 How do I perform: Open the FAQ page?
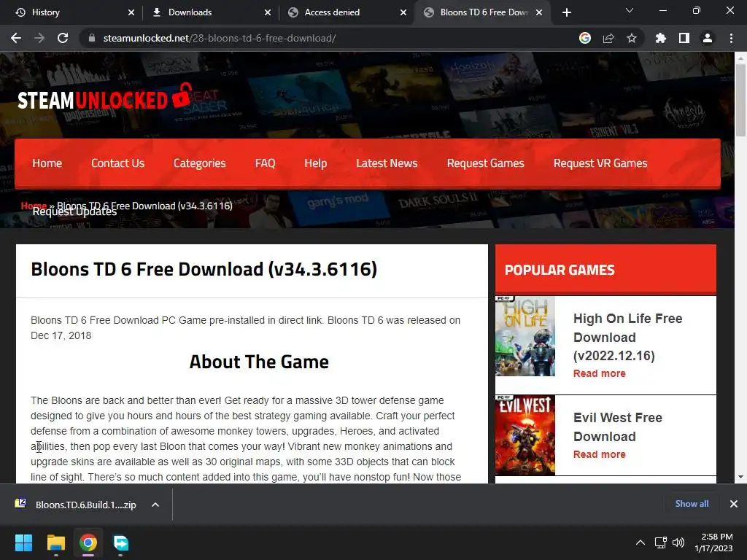265,163
